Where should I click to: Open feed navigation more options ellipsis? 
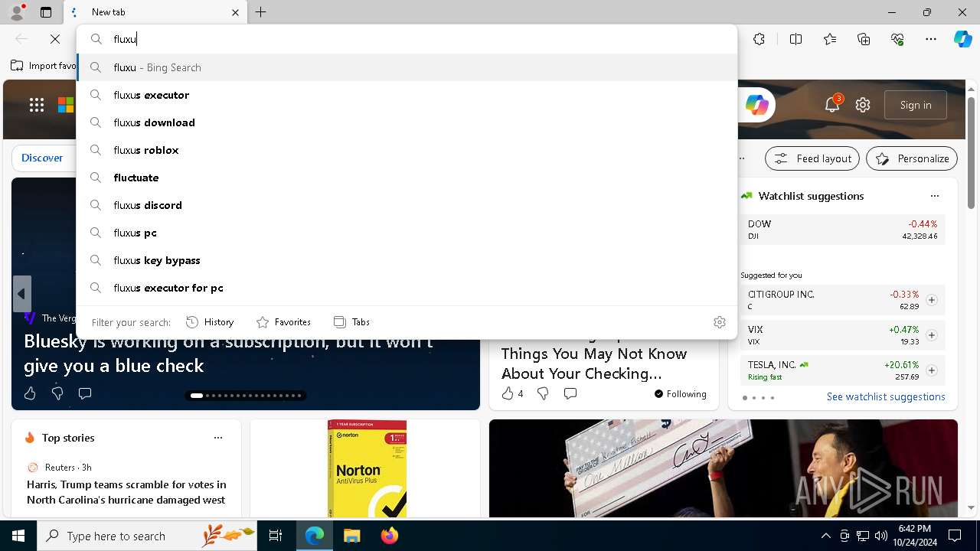(x=741, y=158)
